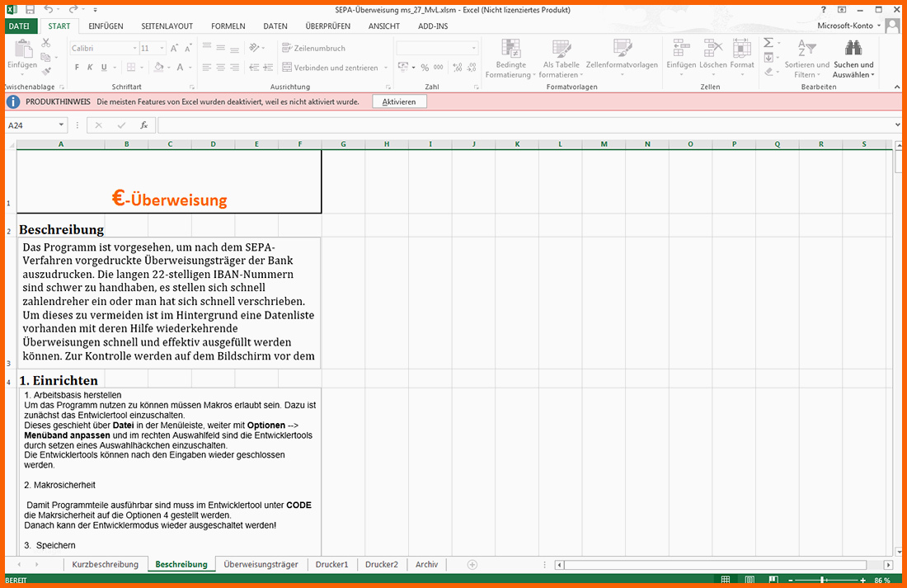Click the Help question mark icon
The width and height of the screenshot is (907, 588).
pyautogui.click(x=824, y=9)
